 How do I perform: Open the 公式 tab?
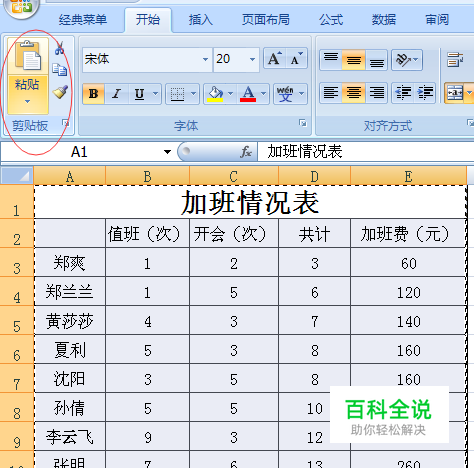pyautogui.click(x=331, y=20)
